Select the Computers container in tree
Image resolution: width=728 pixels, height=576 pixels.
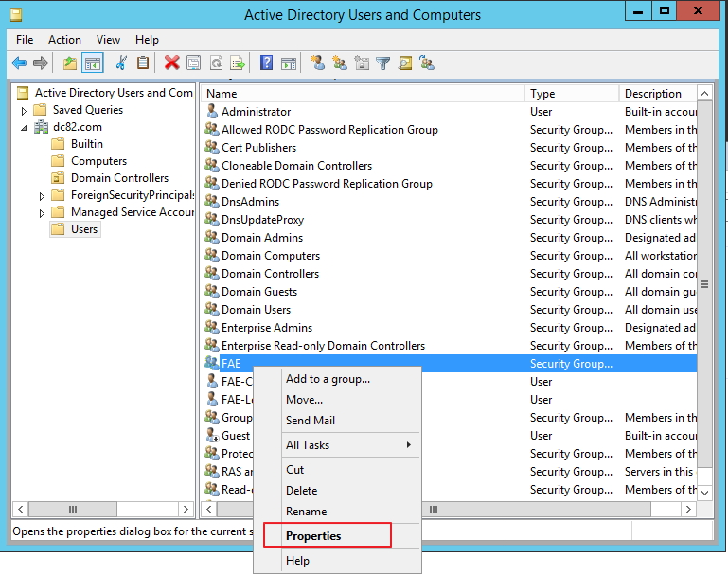[x=98, y=161]
